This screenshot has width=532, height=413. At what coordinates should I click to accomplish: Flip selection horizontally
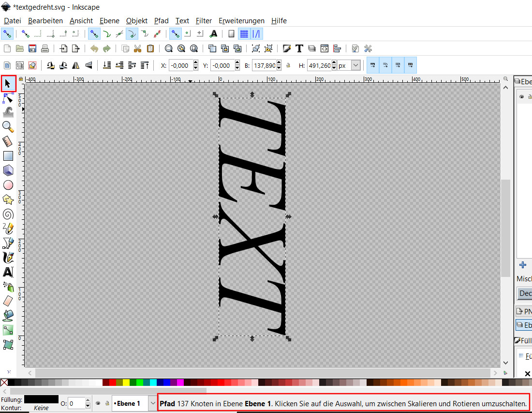point(76,65)
